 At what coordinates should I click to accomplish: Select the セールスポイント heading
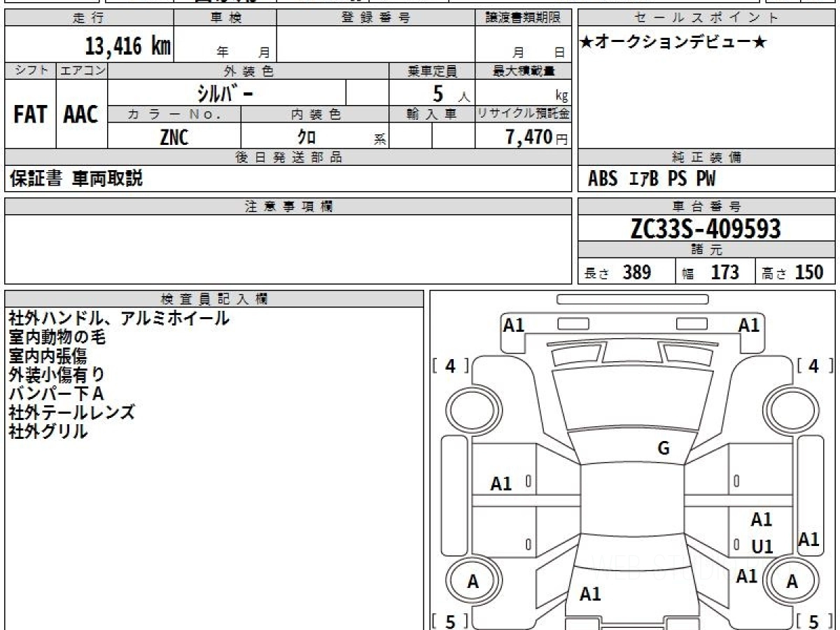coord(707,18)
